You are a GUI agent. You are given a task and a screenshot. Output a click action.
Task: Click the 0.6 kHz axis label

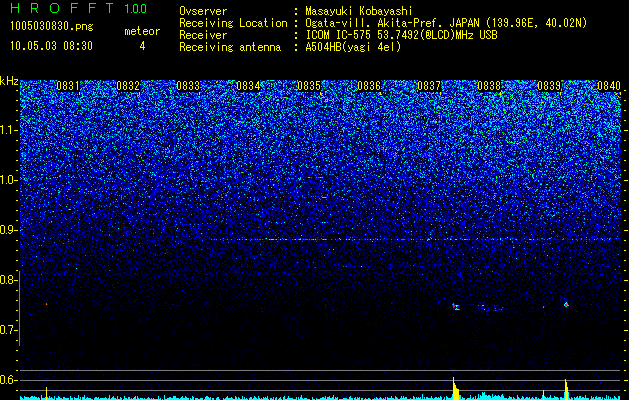coord(8,380)
